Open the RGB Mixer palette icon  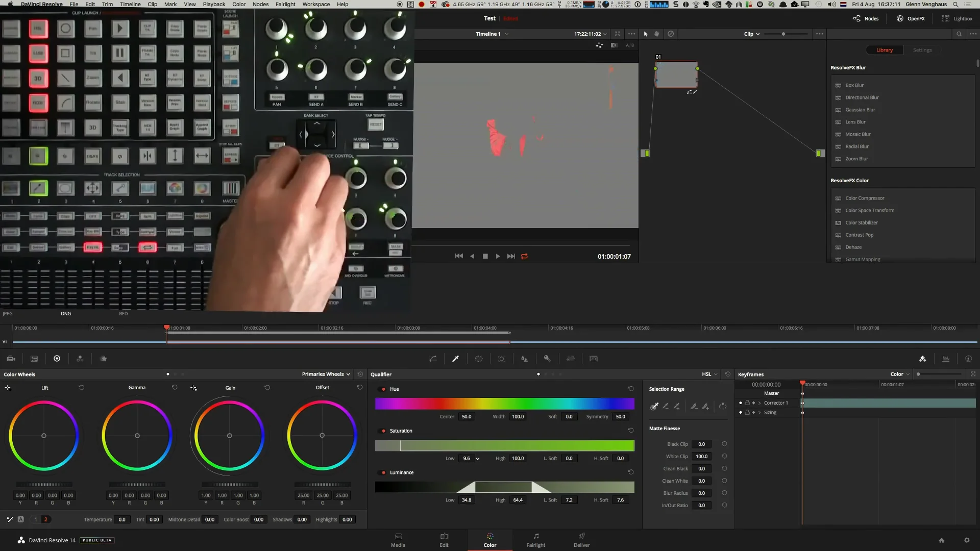(80, 359)
